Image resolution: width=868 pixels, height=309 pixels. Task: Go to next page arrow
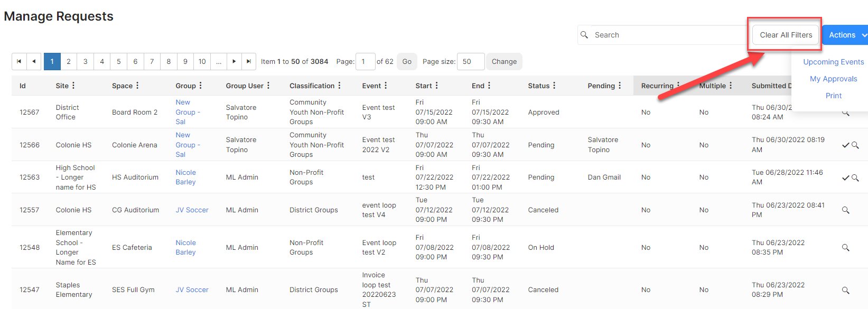coord(234,61)
